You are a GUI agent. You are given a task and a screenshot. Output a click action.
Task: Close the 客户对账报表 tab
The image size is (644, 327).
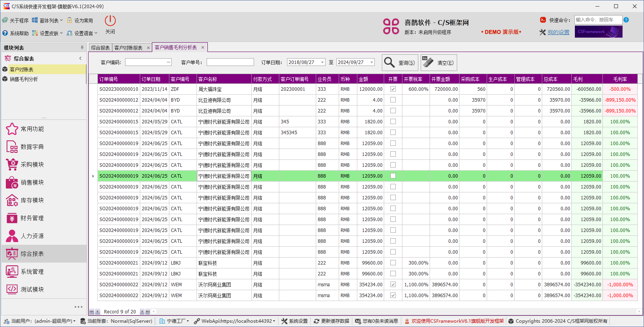(148, 48)
